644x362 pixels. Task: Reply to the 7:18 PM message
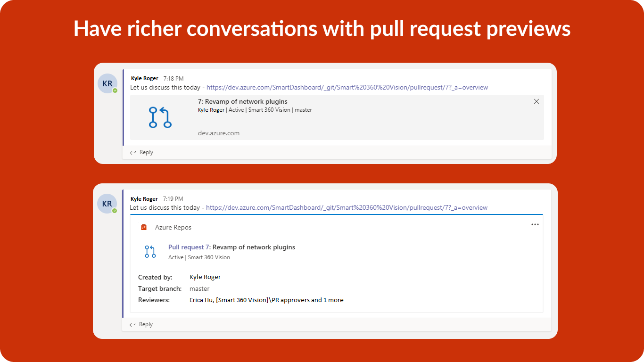click(141, 152)
